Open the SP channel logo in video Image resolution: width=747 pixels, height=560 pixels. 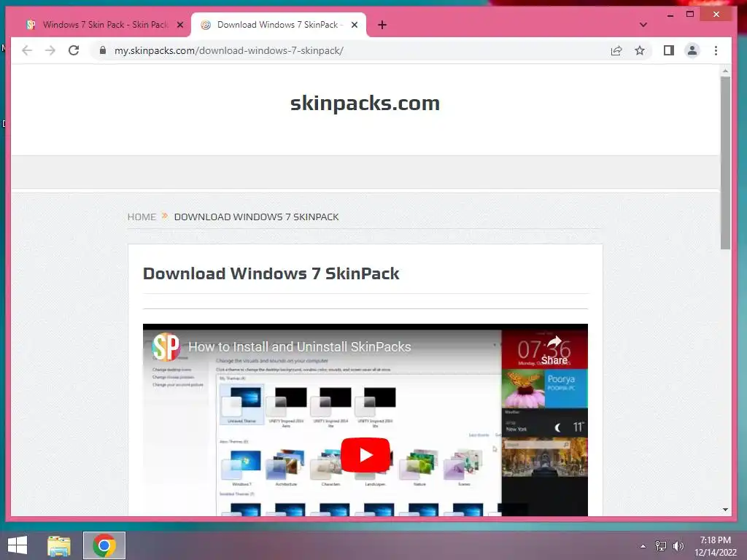tap(166, 347)
